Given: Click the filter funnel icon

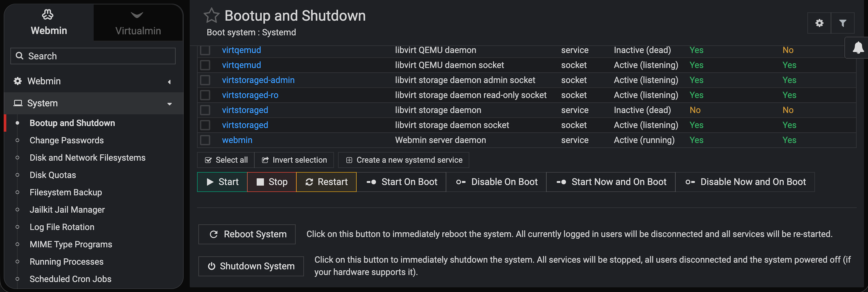Looking at the screenshot, I should coord(842,23).
